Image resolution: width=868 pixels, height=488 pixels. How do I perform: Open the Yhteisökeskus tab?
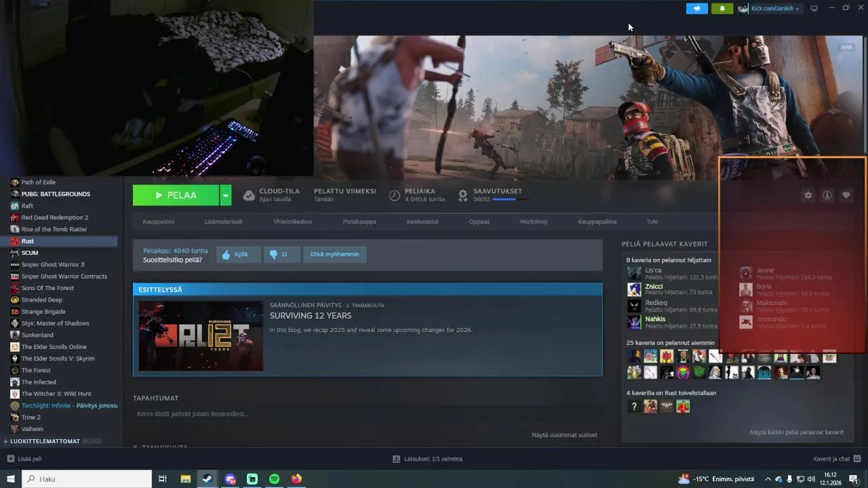[292, 222]
